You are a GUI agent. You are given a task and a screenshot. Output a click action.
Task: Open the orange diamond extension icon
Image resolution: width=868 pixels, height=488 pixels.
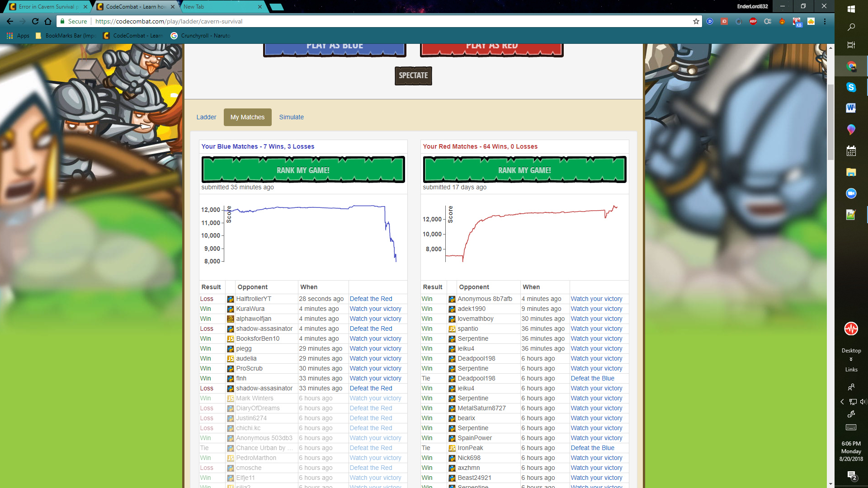pyautogui.click(x=811, y=21)
